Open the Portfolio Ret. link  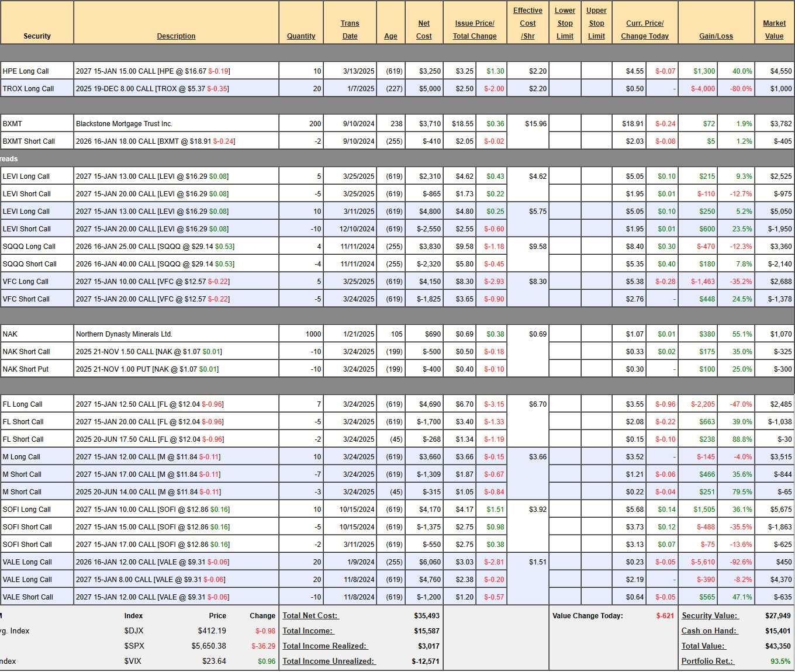707,661
